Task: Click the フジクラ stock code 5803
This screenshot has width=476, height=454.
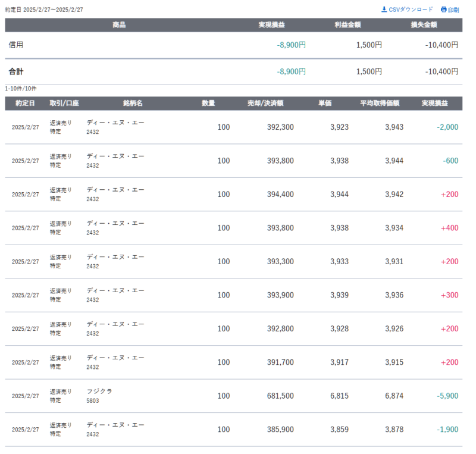Action: 93,401
